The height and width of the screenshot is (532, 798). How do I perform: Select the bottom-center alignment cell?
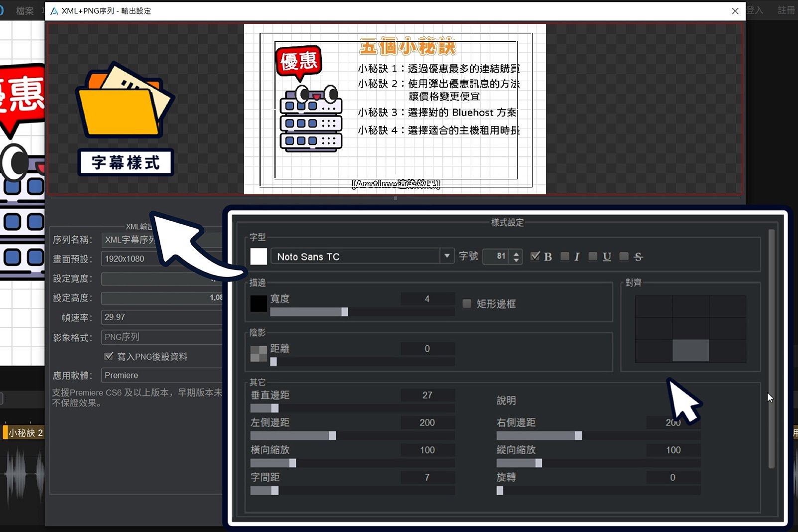[x=690, y=350]
